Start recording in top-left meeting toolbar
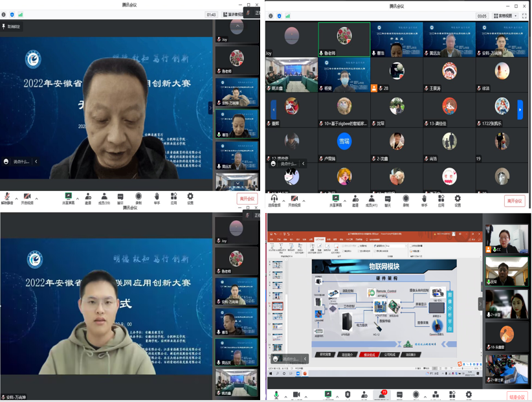Image resolution: width=532 pixels, height=402 pixels. click(x=139, y=197)
